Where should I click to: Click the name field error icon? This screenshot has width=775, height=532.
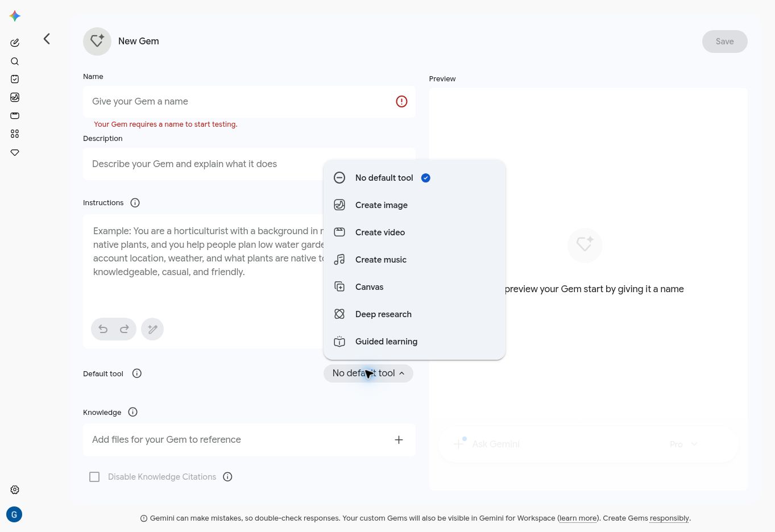(401, 102)
